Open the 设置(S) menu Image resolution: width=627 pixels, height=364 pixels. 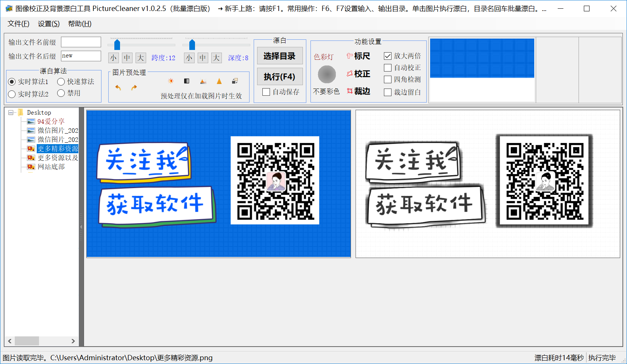[49, 24]
